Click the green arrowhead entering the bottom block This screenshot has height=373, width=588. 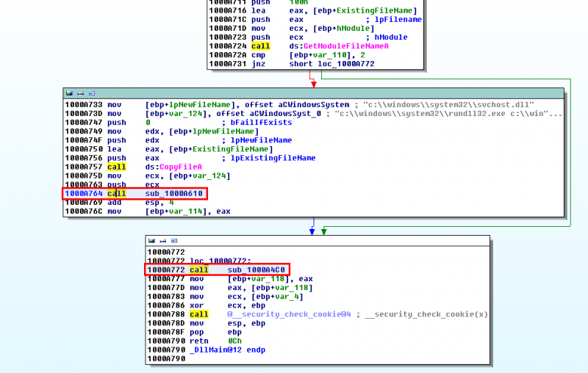pos(324,231)
